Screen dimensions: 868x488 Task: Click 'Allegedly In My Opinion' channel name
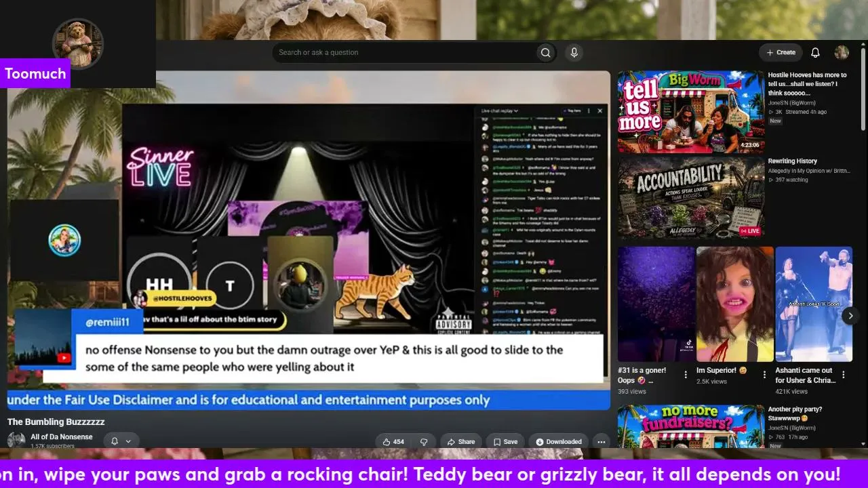click(808, 171)
